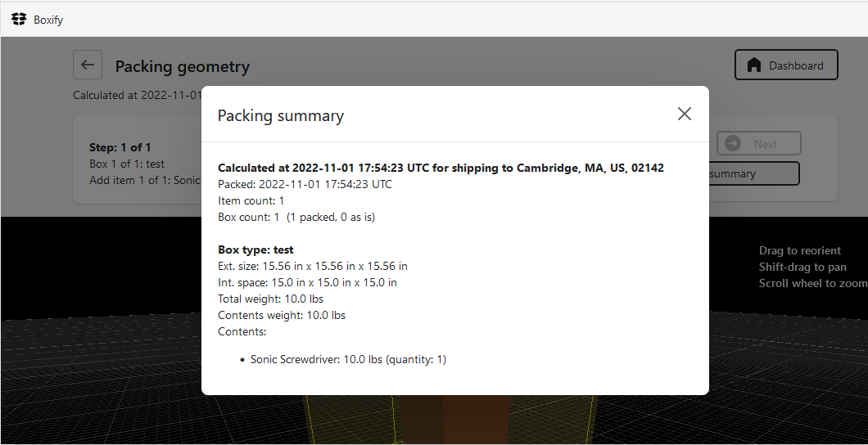Click the 'Step: 1 of 1' label
The width and height of the screenshot is (868, 445).
[x=120, y=147]
